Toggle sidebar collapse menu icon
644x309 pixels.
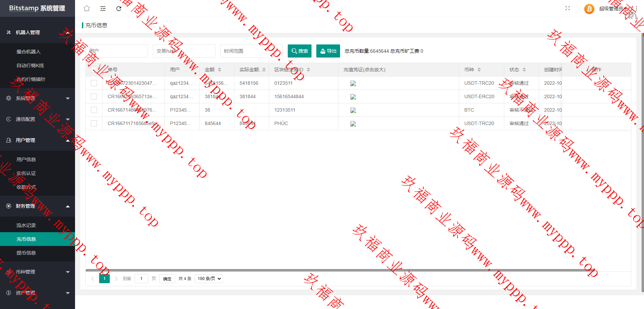click(x=103, y=8)
